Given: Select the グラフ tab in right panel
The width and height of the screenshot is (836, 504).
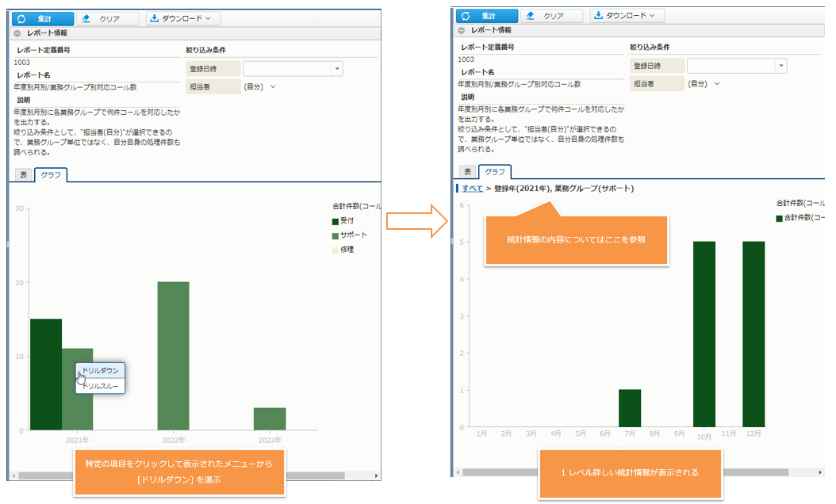Looking at the screenshot, I should 494,172.
